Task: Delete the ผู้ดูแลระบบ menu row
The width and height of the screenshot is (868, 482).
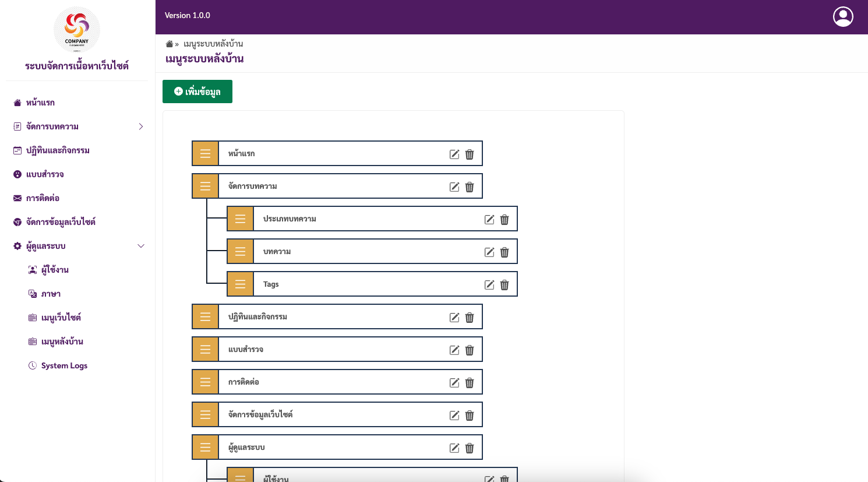Action: pyautogui.click(x=470, y=448)
